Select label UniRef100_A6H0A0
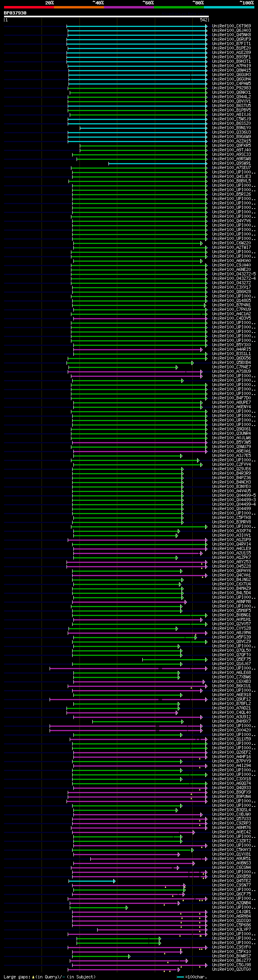 (x=231, y=261)
